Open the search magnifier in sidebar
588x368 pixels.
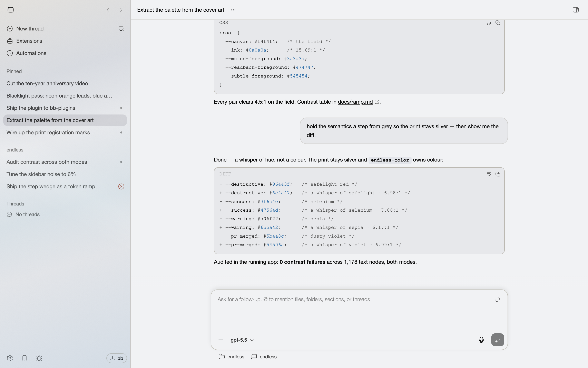point(121,29)
